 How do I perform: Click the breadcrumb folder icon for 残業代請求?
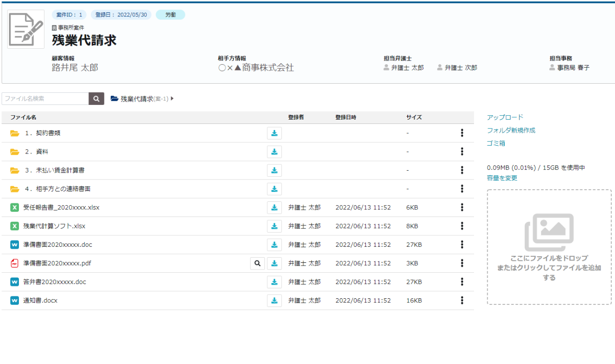[114, 99]
